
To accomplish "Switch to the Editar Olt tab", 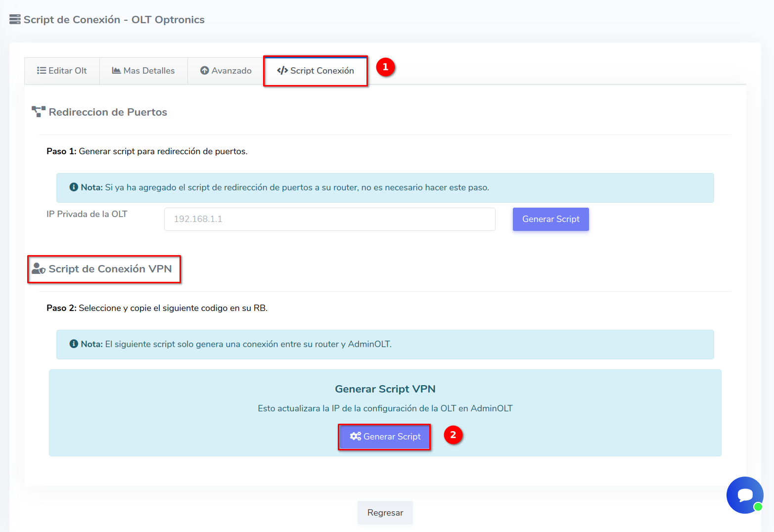I will [x=62, y=71].
